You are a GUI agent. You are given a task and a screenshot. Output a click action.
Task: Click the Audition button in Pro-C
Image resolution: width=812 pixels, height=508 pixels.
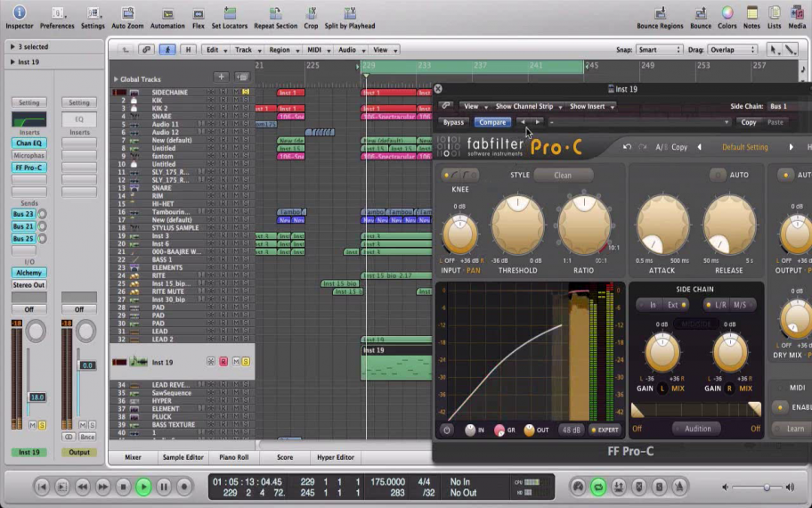[x=697, y=429]
